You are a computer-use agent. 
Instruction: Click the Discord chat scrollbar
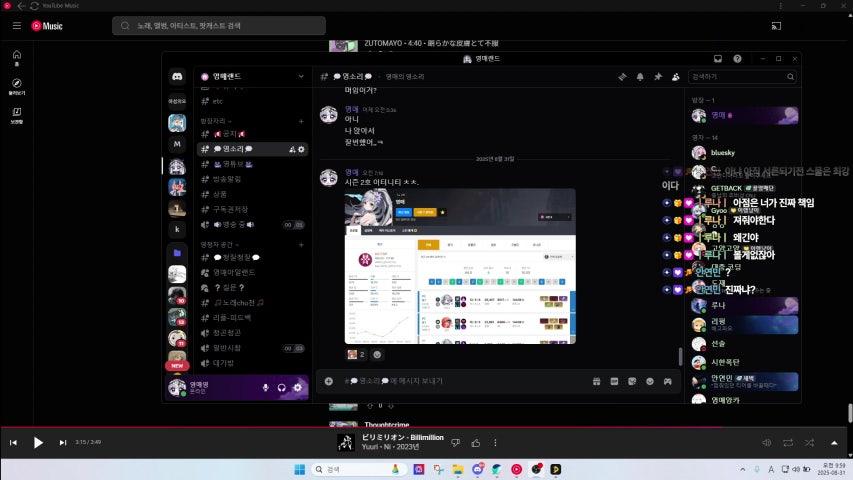680,356
